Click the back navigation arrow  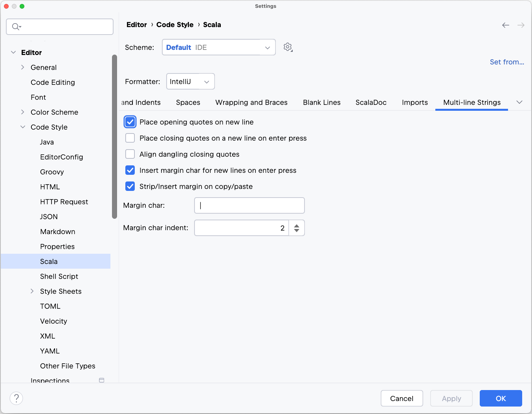[x=505, y=25]
